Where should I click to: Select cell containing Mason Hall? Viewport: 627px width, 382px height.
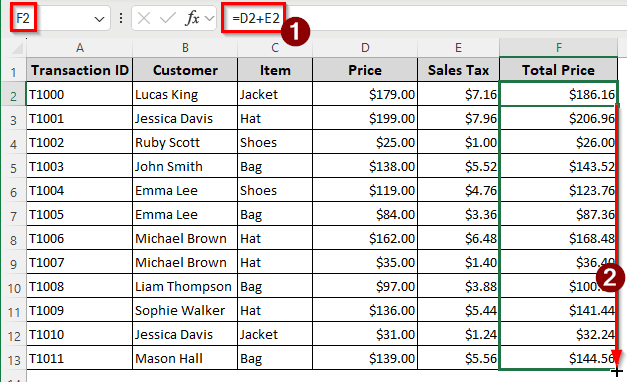coord(185,358)
